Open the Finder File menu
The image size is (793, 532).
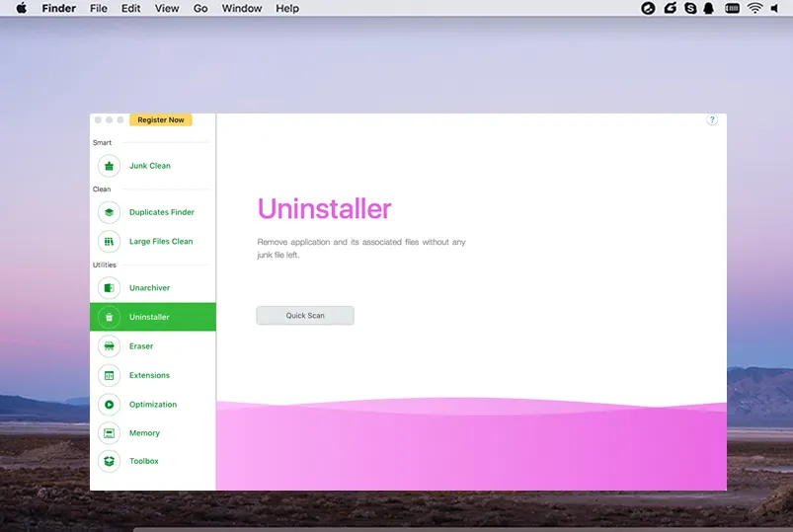[x=99, y=8]
